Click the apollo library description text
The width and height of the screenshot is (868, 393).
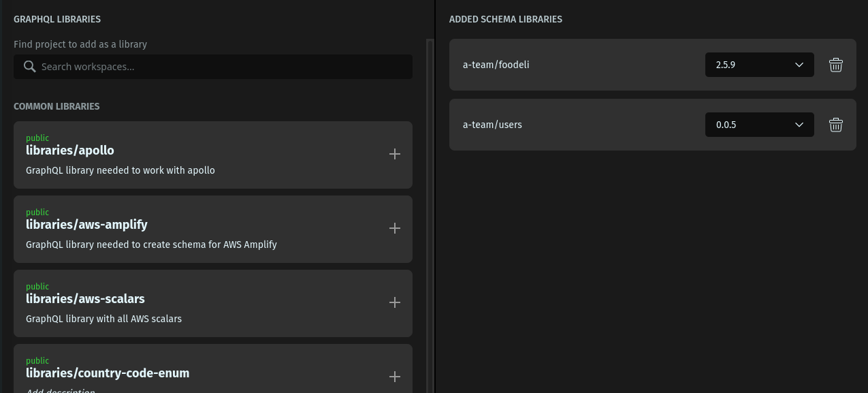(x=120, y=170)
